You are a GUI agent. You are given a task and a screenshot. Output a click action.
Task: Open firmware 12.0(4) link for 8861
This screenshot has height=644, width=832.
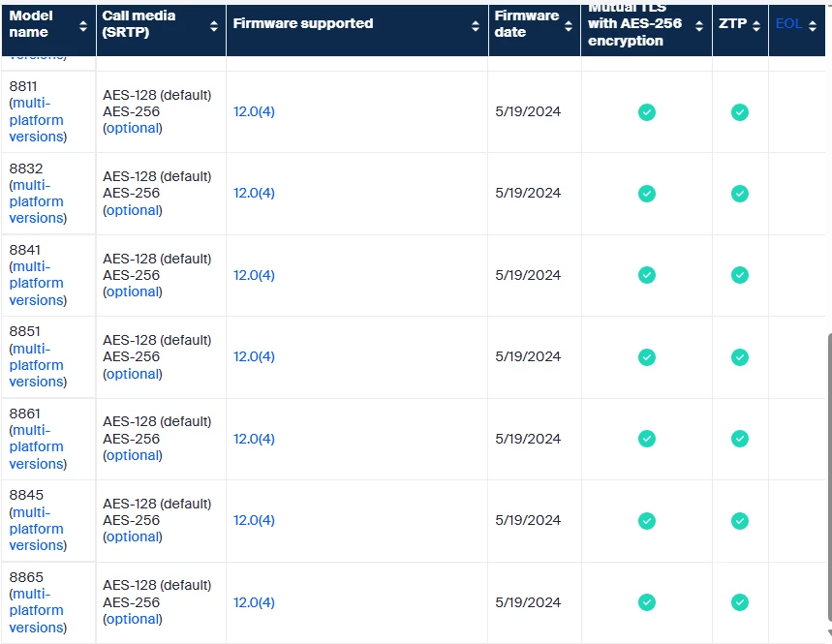click(x=254, y=439)
